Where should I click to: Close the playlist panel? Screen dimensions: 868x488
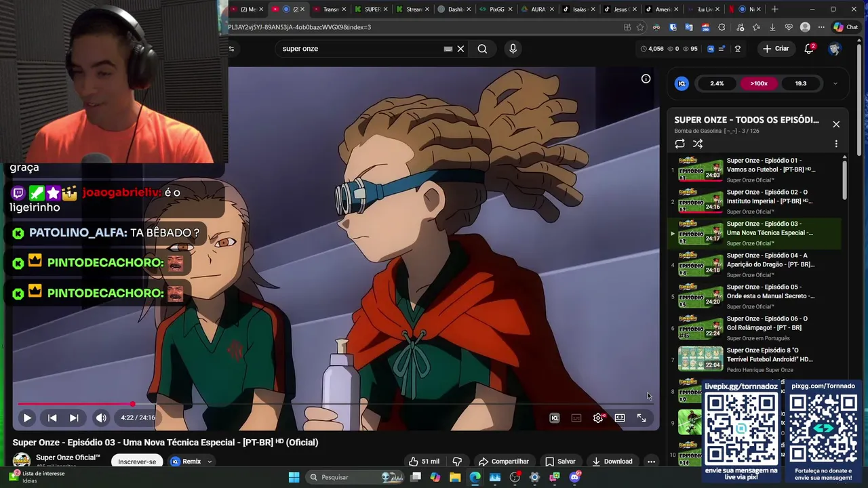coord(836,124)
